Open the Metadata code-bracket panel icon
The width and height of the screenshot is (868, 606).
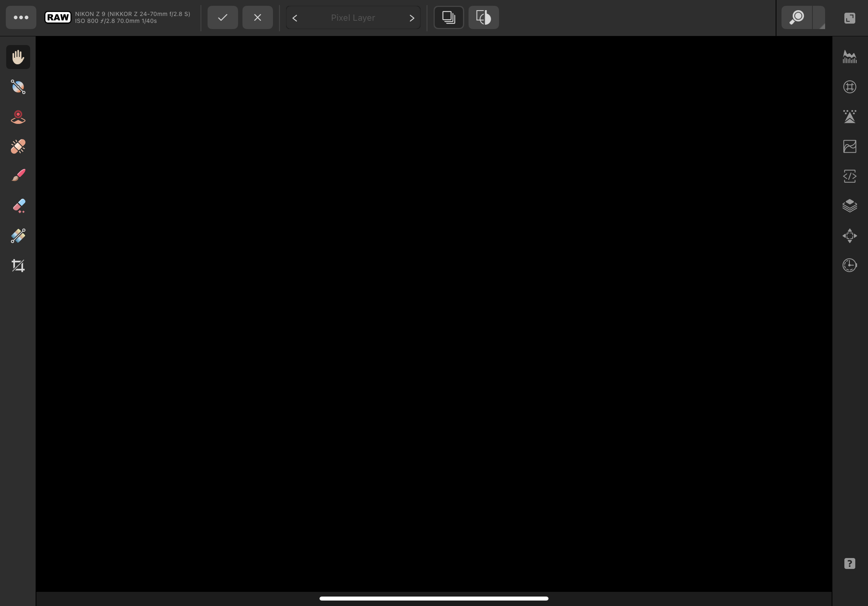[849, 176]
